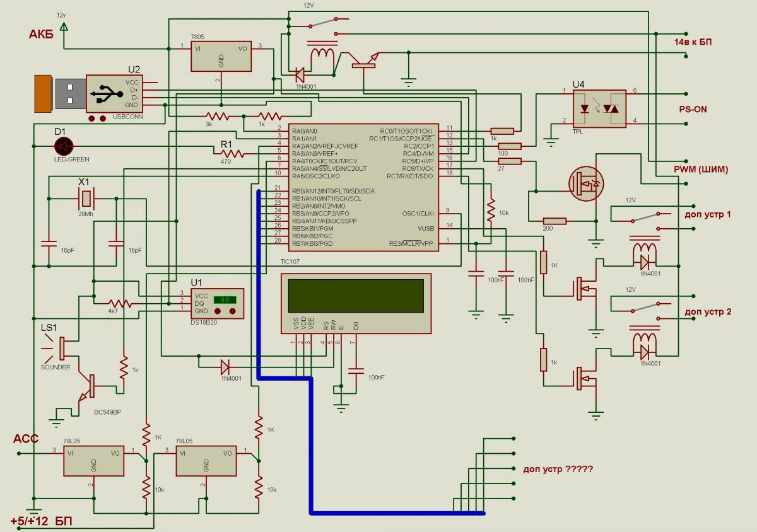The image size is (757, 532).
Task: Select the green LED D1 symbol
Action: [x=63, y=146]
